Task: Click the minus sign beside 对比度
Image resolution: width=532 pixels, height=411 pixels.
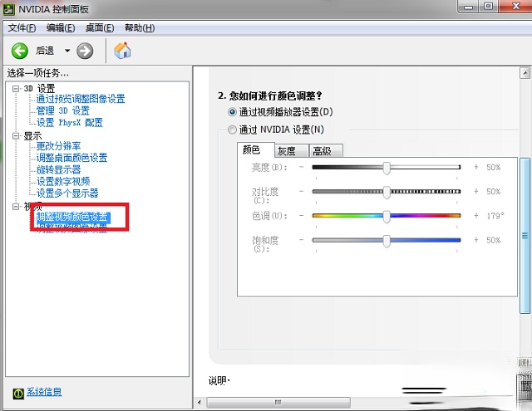Action: click(301, 192)
